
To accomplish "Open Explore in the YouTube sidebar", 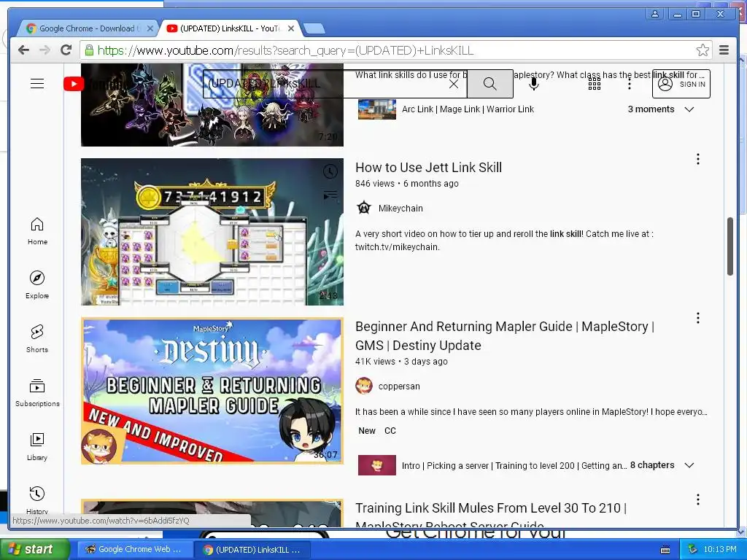I will point(37,285).
